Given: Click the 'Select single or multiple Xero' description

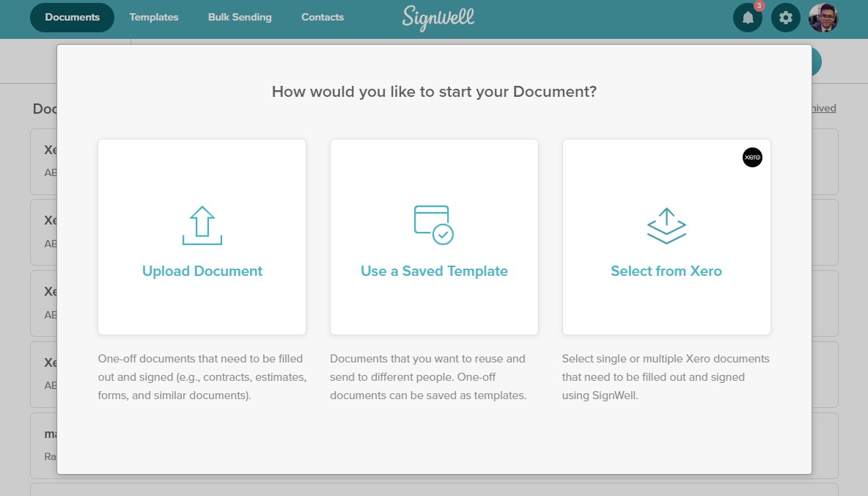Looking at the screenshot, I should point(666,377).
